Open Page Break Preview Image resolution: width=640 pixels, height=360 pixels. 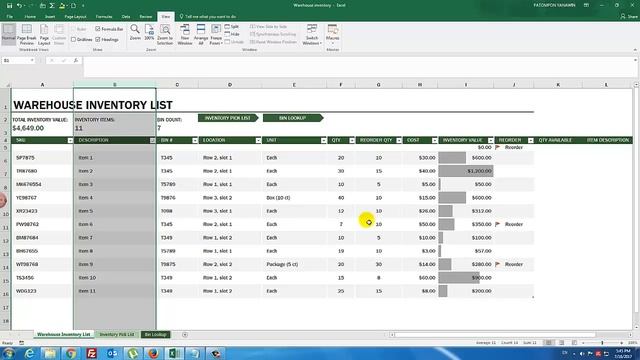tap(27, 34)
